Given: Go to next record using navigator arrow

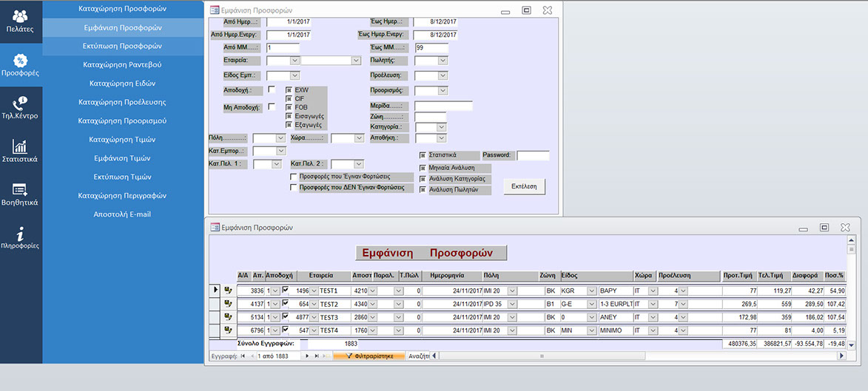Looking at the screenshot, I should click(x=309, y=356).
